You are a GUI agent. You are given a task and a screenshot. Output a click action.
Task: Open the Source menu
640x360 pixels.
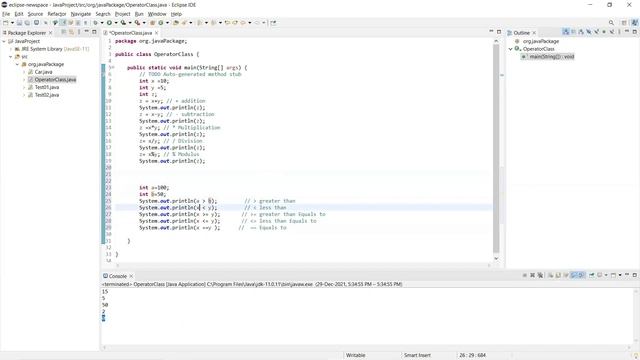pyautogui.click(x=35, y=14)
